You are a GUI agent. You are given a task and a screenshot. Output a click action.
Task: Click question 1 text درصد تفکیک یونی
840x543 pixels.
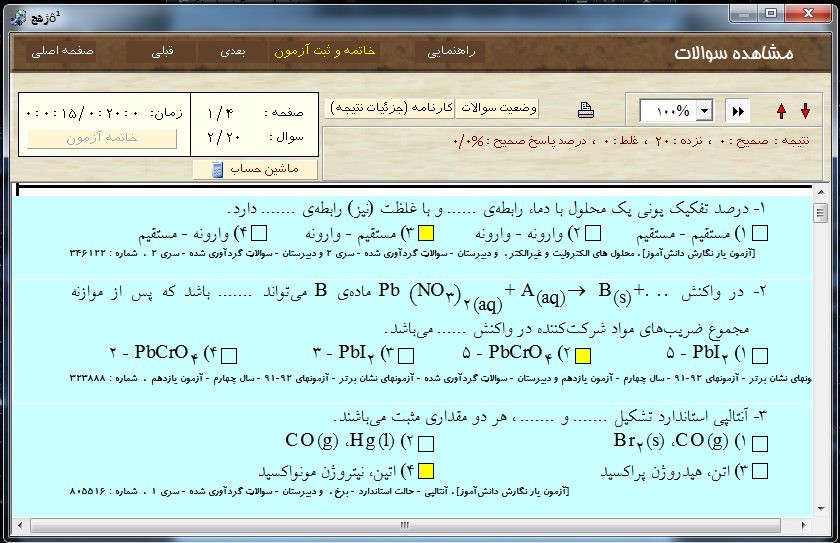pyautogui.click(x=496, y=209)
